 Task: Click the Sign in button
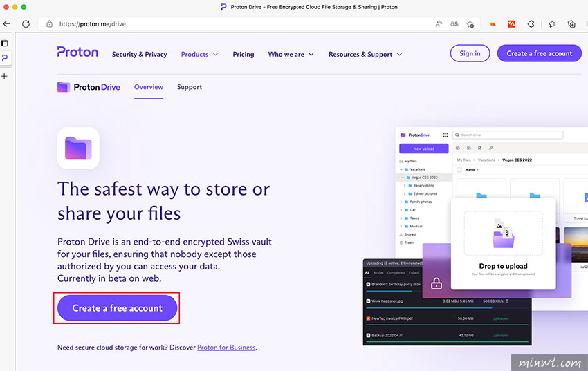(x=470, y=53)
